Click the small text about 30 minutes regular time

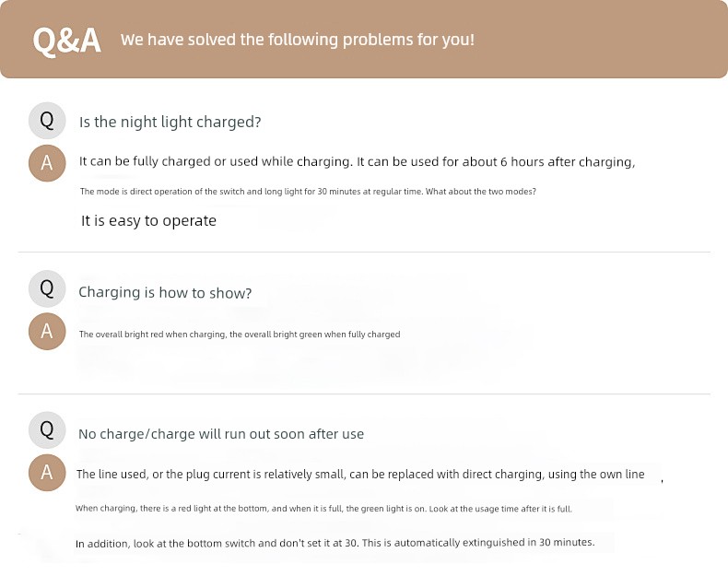click(x=308, y=192)
